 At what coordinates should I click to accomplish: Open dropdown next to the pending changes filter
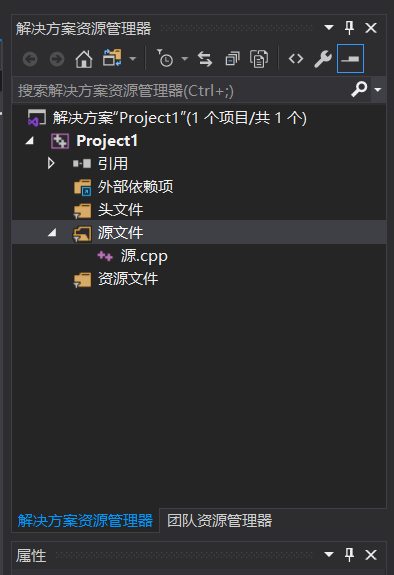185,59
